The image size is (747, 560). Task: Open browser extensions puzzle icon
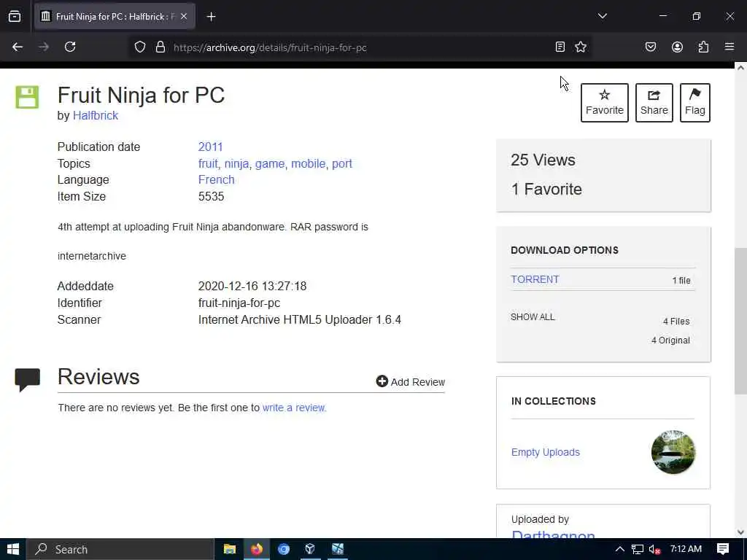click(703, 47)
